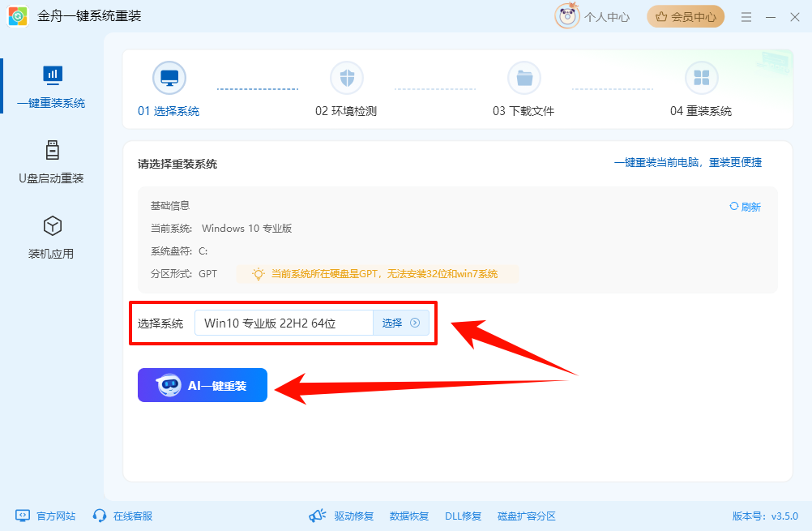Open 个人中心 label
Viewport: 812px width, 531px height.
click(607, 17)
